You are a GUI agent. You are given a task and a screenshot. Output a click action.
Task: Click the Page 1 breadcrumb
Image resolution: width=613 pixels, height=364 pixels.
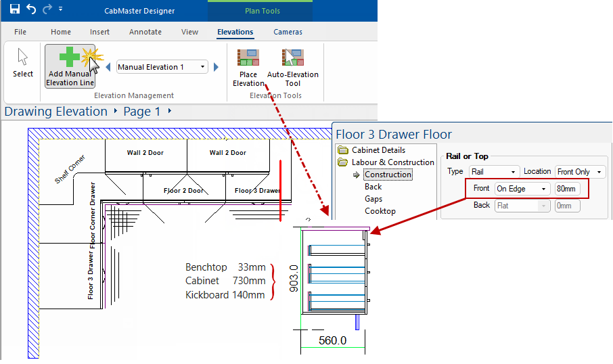141,112
